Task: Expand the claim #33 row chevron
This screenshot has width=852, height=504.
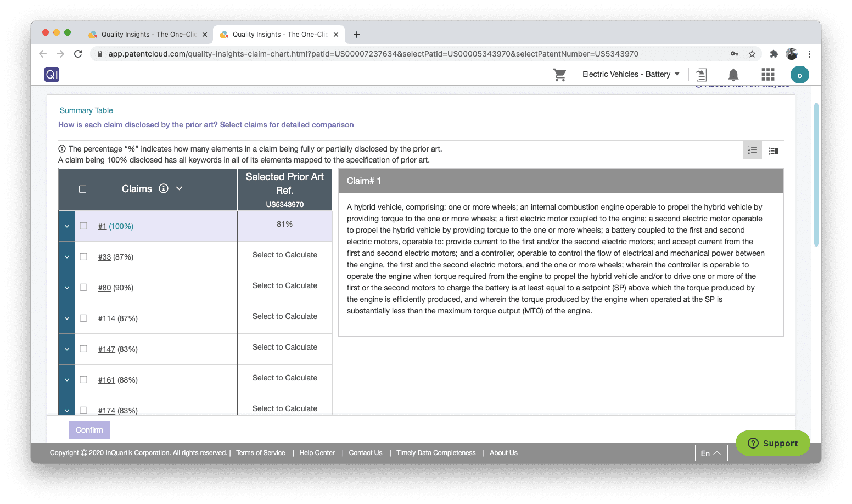Action: point(67,257)
